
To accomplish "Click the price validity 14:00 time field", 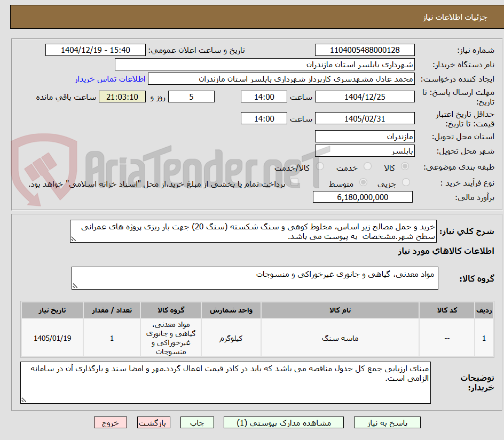I will coord(264,118).
